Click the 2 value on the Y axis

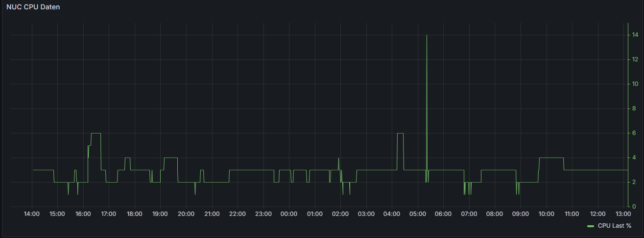pyautogui.click(x=634, y=182)
